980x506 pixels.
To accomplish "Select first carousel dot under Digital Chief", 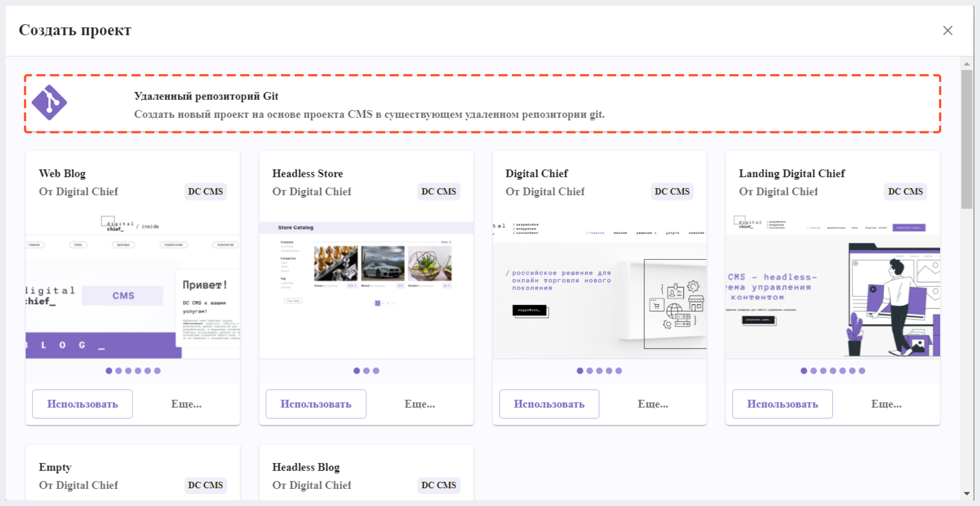I will (580, 370).
